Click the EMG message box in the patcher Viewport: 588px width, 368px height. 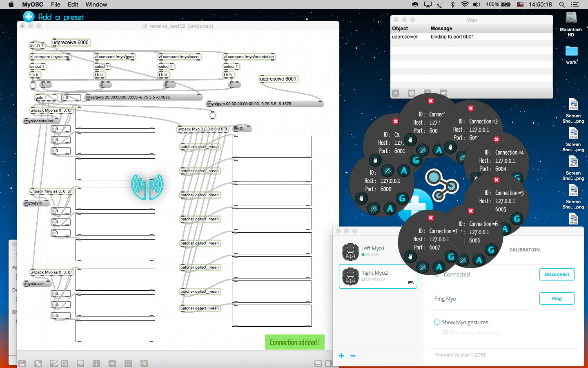[242, 129]
